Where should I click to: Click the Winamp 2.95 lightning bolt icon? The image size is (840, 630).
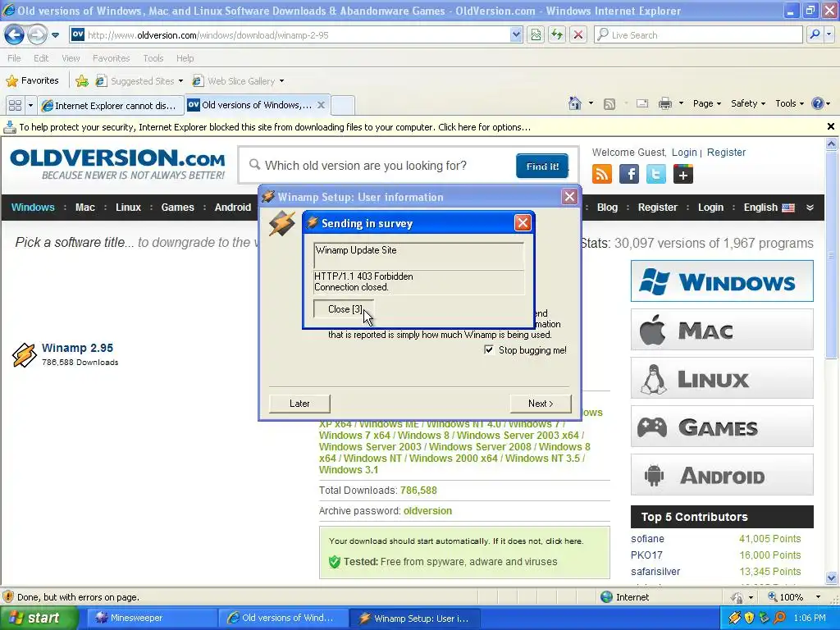point(24,354)
